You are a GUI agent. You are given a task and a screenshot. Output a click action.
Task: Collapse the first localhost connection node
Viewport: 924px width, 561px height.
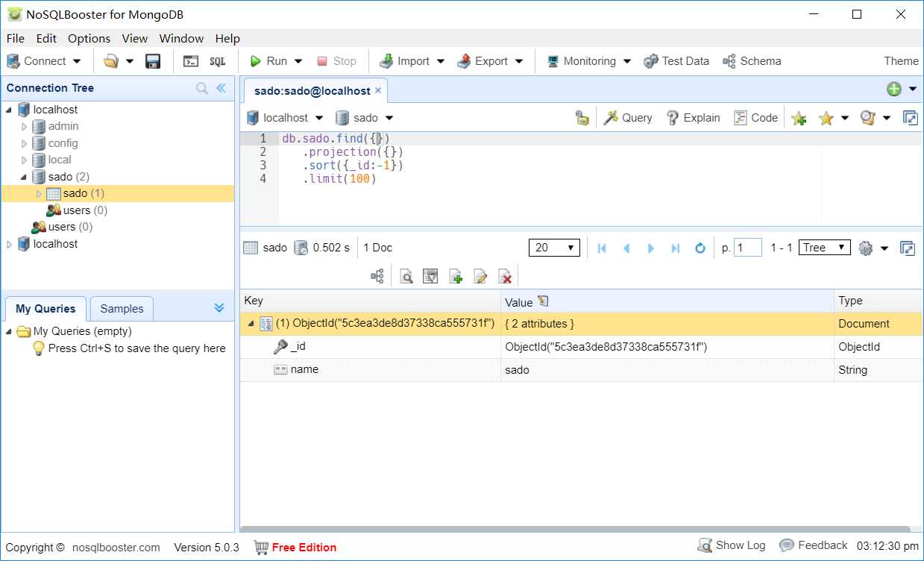(x=9, y=110)
